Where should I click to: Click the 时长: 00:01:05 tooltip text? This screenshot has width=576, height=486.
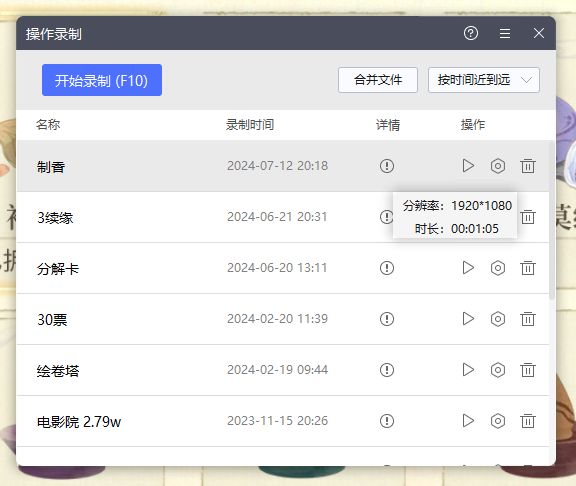(457, 229)
